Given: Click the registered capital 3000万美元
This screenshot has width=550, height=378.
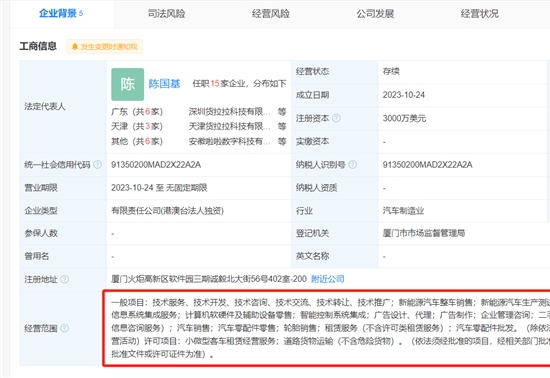Looking at the screenshot, I should 404,118.
